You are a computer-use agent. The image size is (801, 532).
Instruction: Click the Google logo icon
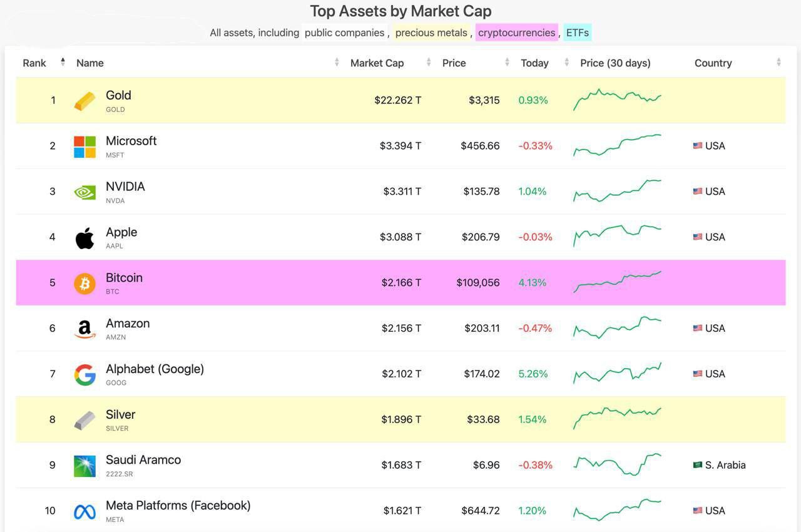(84, 375)
